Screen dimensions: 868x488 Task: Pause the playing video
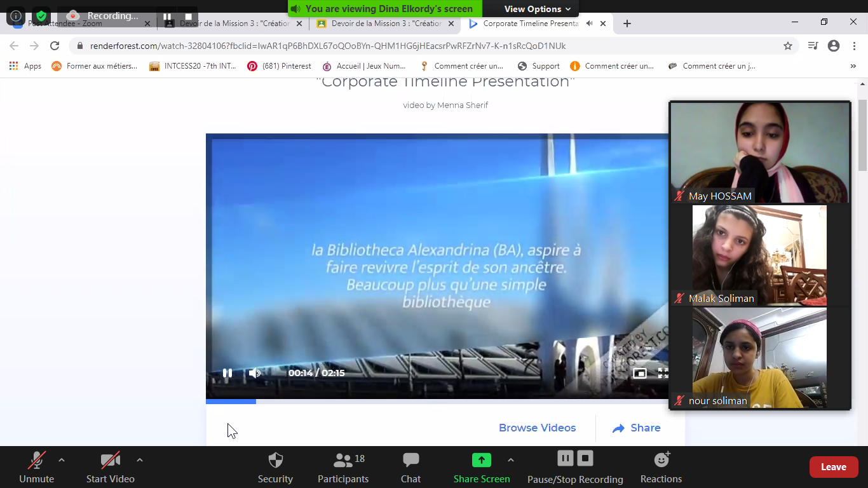tap(227, 373)
